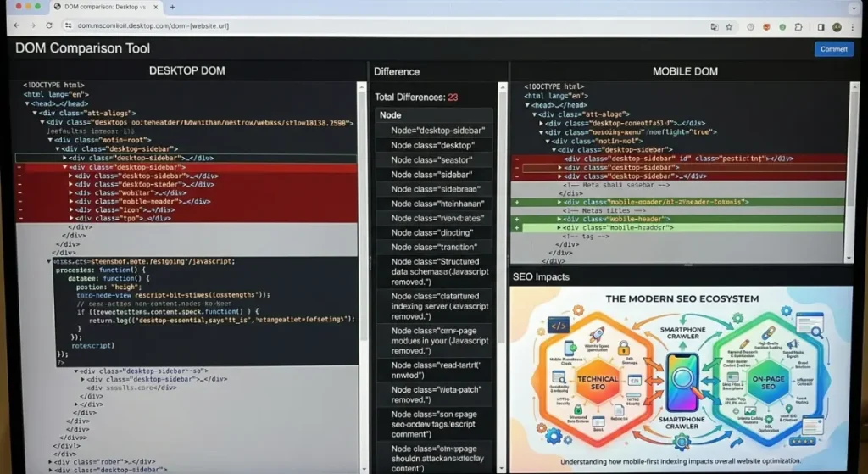868x474 pixels.
Task: Select the "DOM comparison: Desktop vs" browser tab
Action: [103, 7]
